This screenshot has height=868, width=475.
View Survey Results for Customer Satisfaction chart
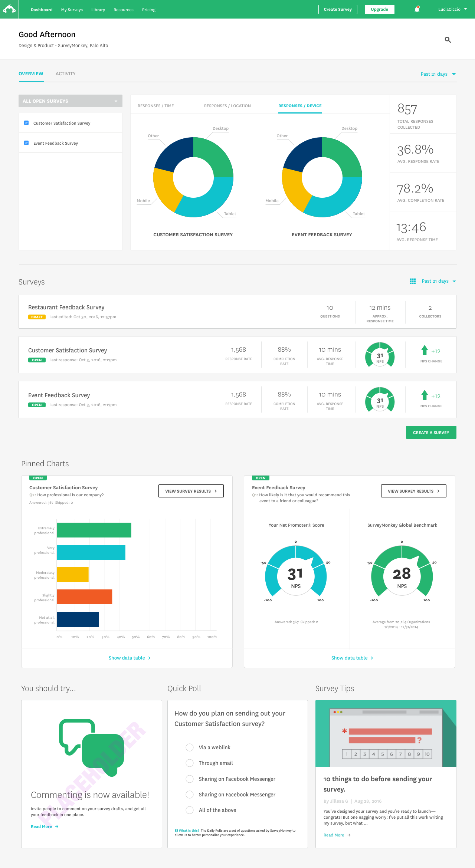[x=191, y=491]
